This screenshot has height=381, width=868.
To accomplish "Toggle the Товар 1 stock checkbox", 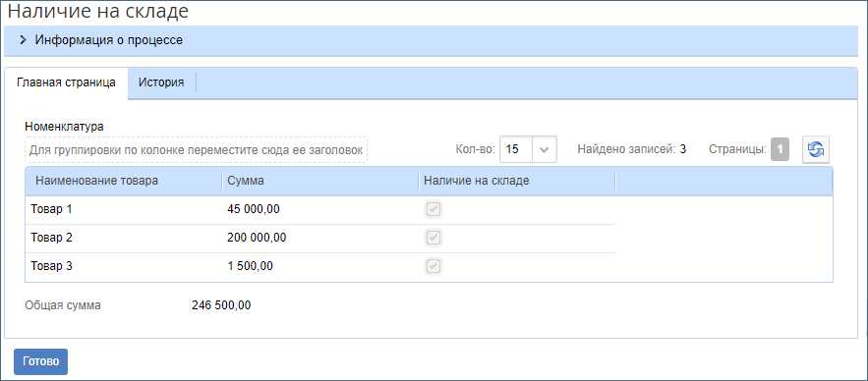I will pos(434,209).
